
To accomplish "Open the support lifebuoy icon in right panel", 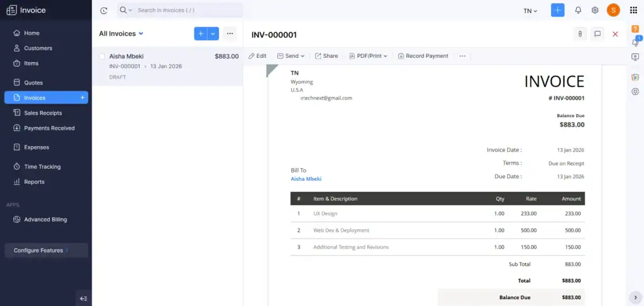I will point(635,92).
